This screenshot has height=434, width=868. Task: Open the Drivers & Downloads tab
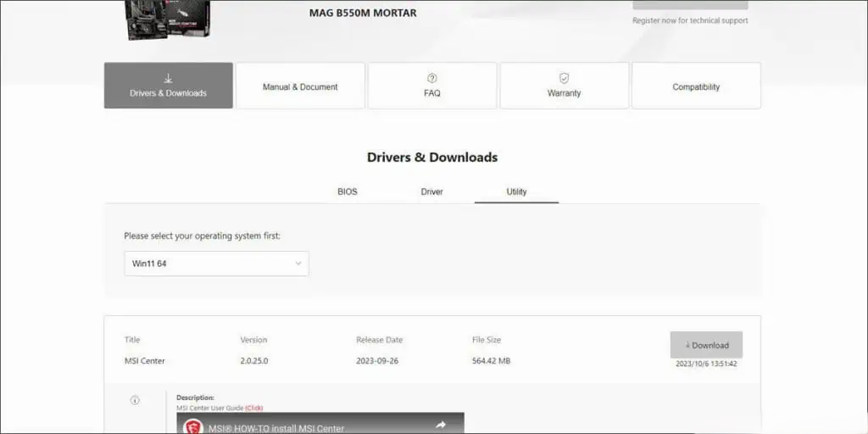169,86
